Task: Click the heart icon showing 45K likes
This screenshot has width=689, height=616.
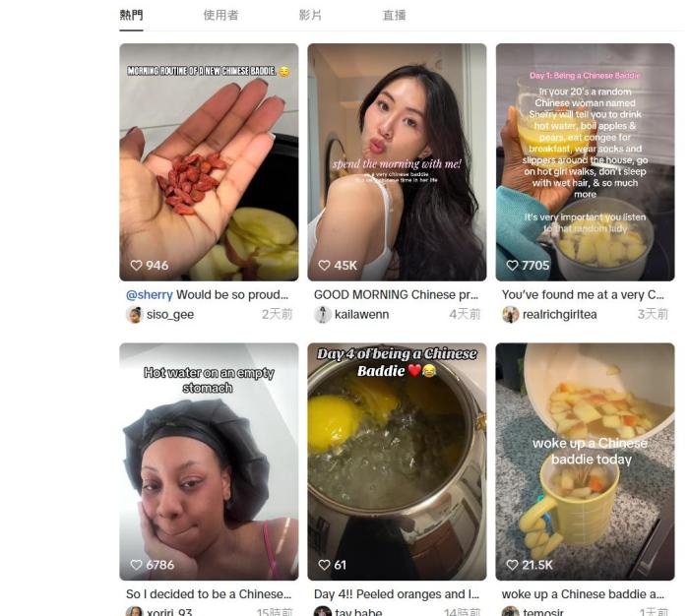Action: click(324, 266)
